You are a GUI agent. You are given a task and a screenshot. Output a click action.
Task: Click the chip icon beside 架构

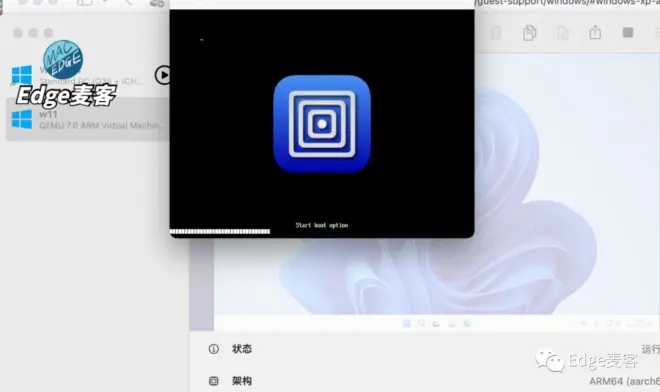click(214, 381)
